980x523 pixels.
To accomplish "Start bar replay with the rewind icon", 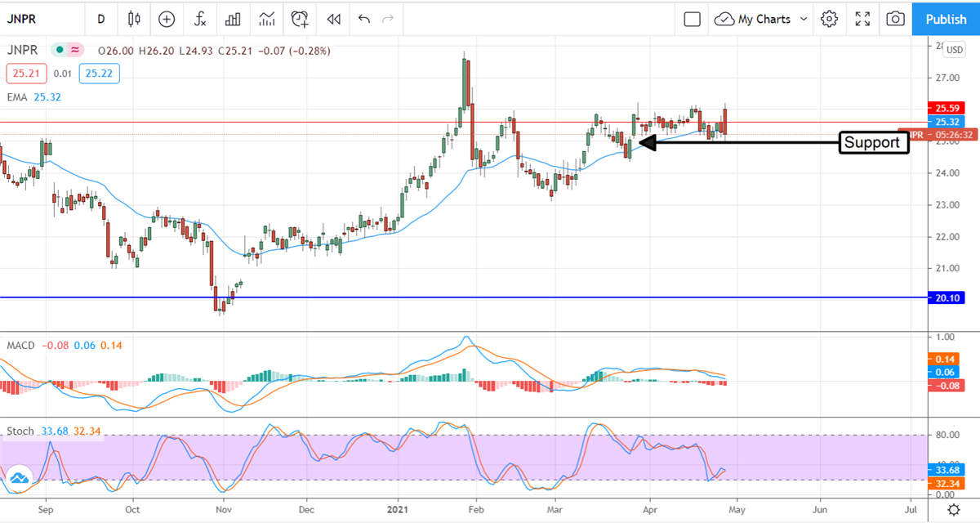I will [333, 19].
